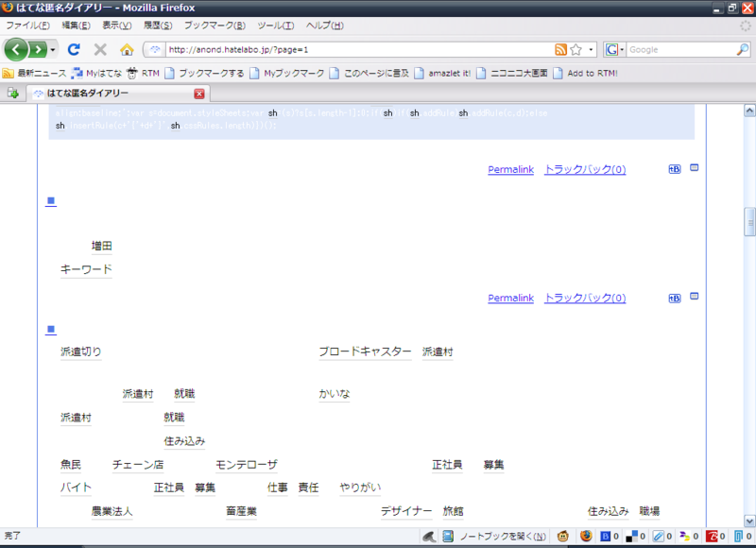
Task: Click the gray Stop loading X icon
Action: (x=100, y=49)
